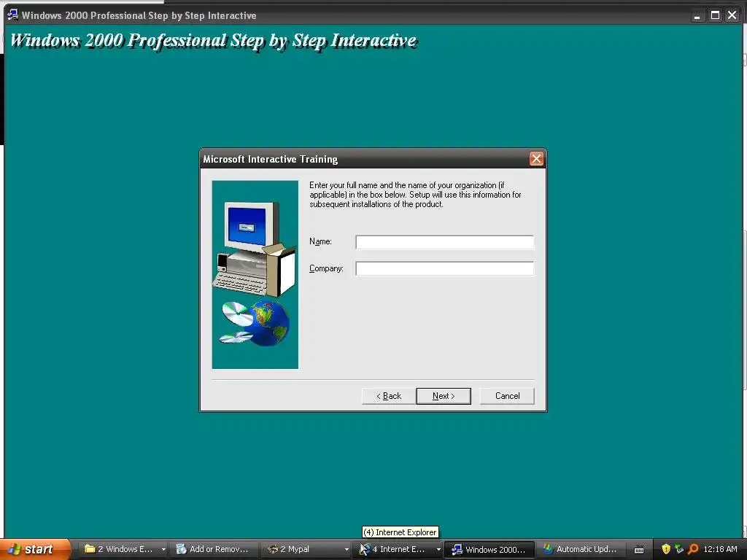The width and height of the screenshot is (747, 560).
Task: Click the Add or Remove Programs taskbar icon
Action: coord(181,549)
